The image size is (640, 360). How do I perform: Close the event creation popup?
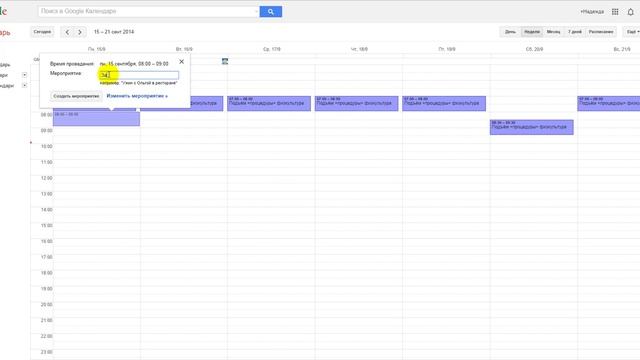pyautogui.click(x=182, y=62)
